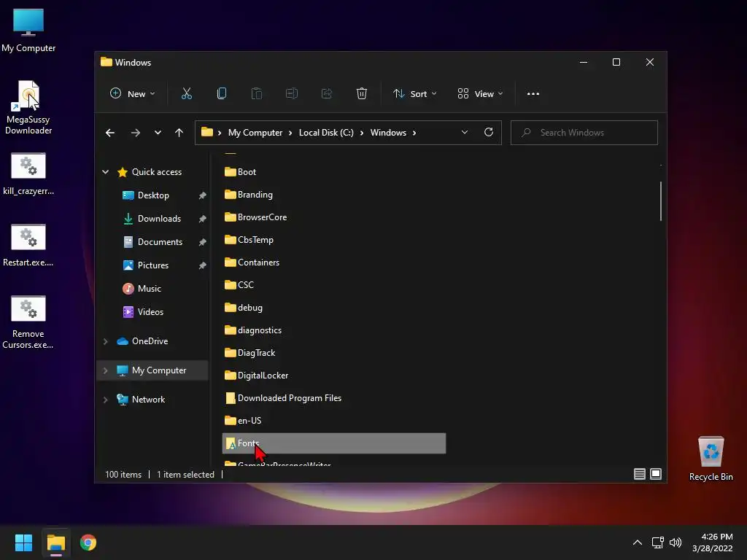Image resolution: width=747 pixels, height=560 pixels.
Task: Open File Explorer on the taskbar
Action: click(x=55, y=542)
